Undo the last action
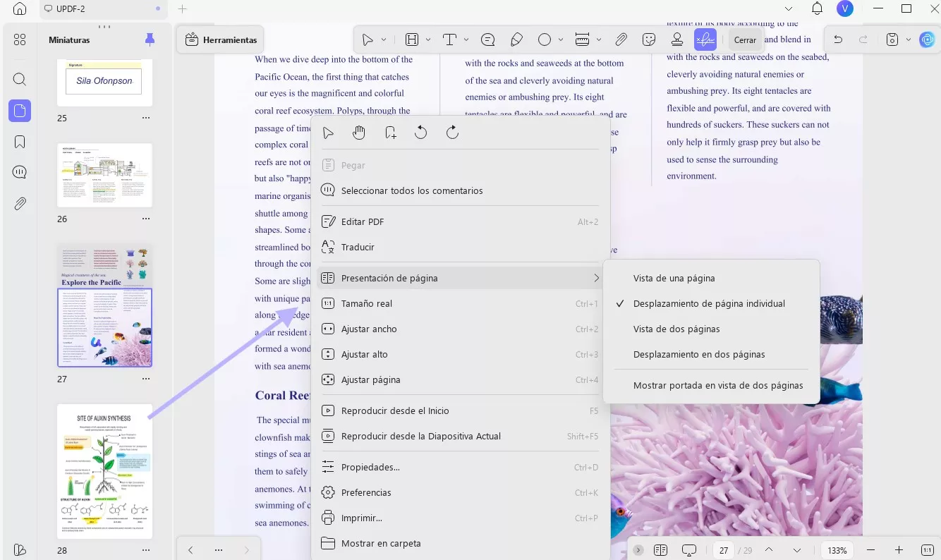This screenshot has width=941, height=560. [x=837, y=39]
